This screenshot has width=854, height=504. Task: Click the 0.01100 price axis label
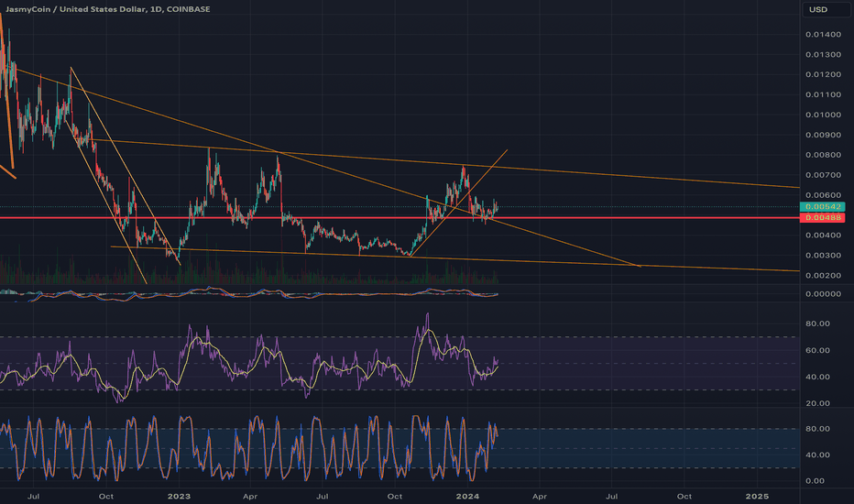click(823, 94)
